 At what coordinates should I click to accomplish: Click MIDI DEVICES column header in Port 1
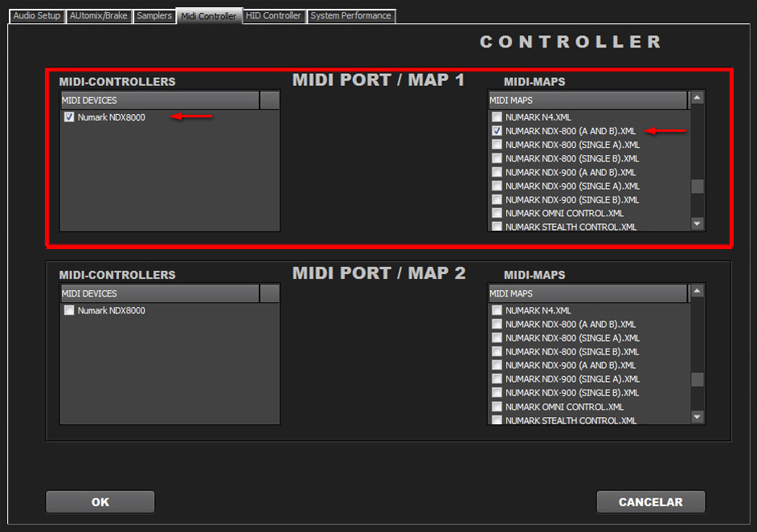coord(160,100)
